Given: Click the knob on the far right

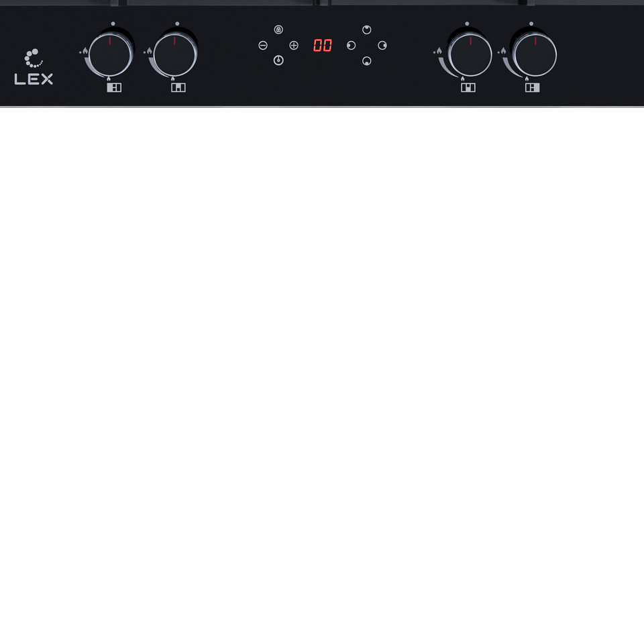Looking at the screenshot, I should click(535, 55).
